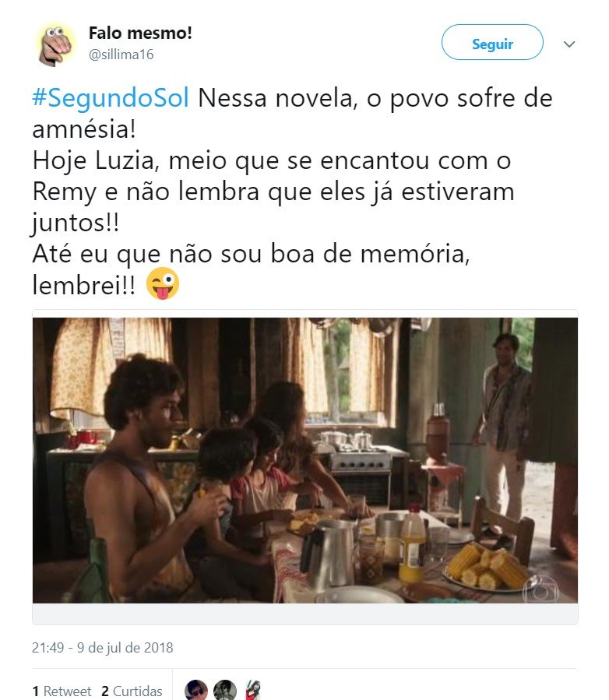Image resolution: width=609 pixels, height=700 pixels.
Task: Click the tweet text about Luzia and Remy
Action: click(x=293, y=192)
